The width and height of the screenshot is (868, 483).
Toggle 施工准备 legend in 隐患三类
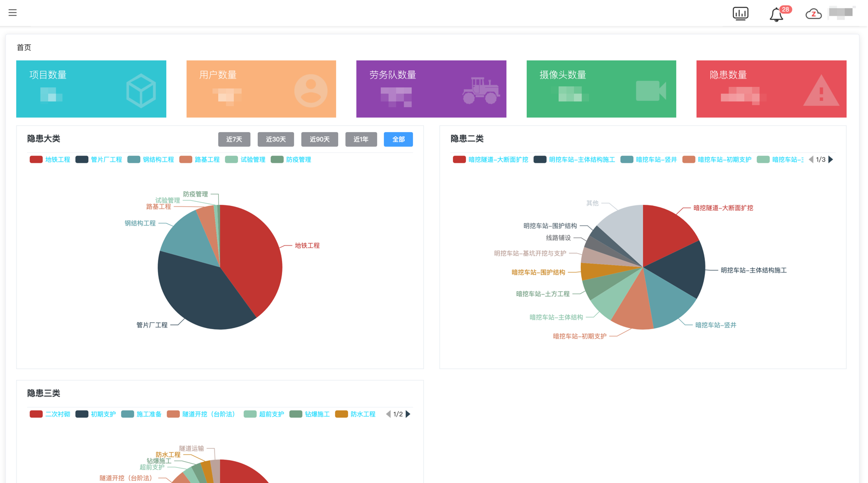141,414
